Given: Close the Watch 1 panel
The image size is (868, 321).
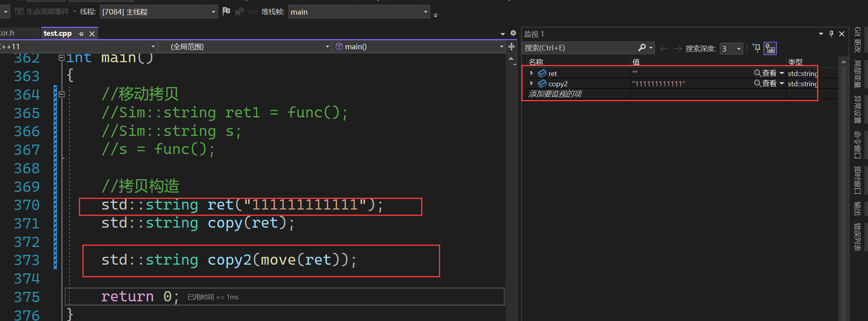Looking at the screenshot, I should tap(842, 34).
